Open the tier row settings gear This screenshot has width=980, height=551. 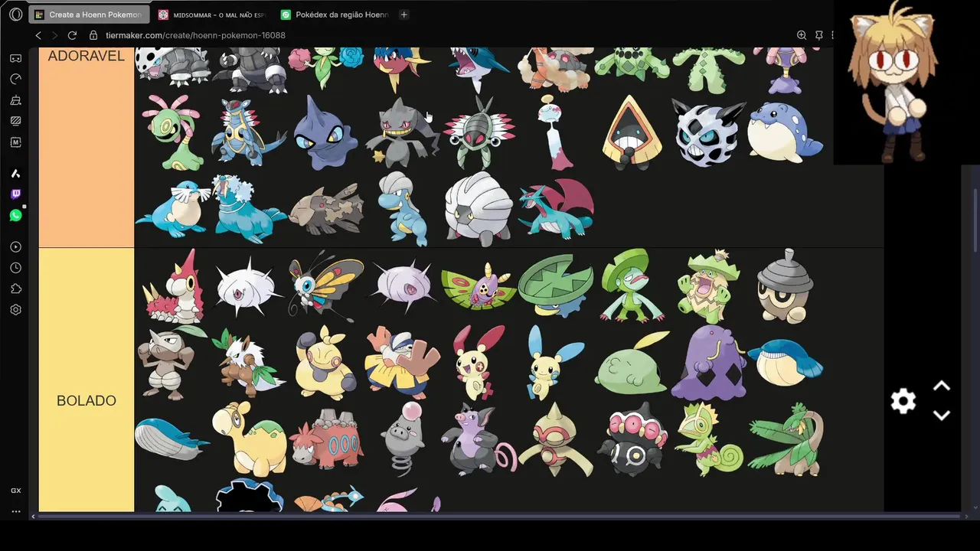point(903,401)
